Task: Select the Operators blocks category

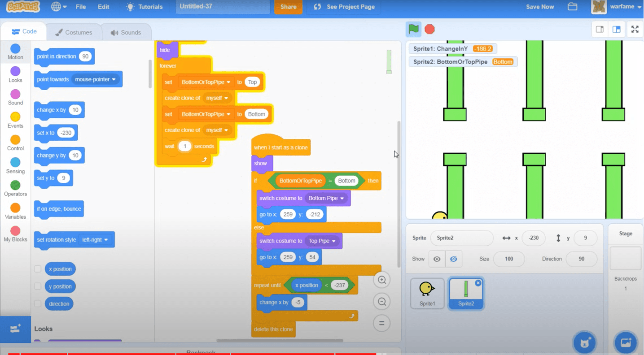Action: click(x=15, y=189)
